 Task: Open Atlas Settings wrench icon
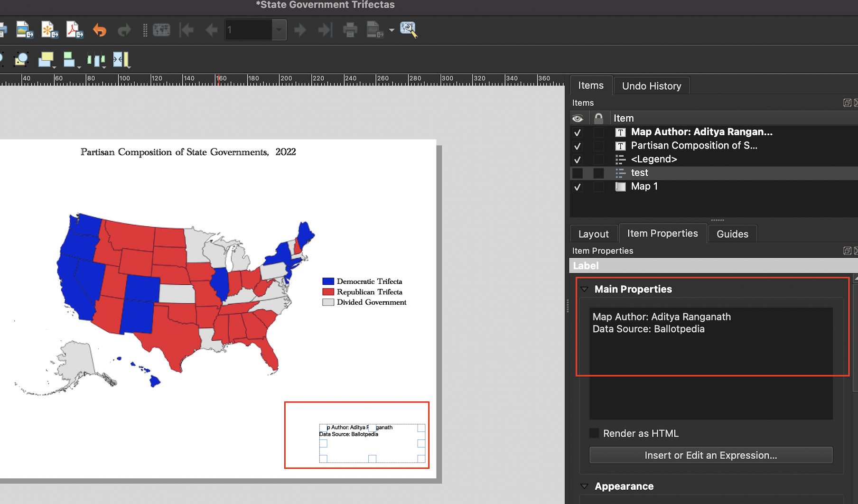tap(408, 30)
